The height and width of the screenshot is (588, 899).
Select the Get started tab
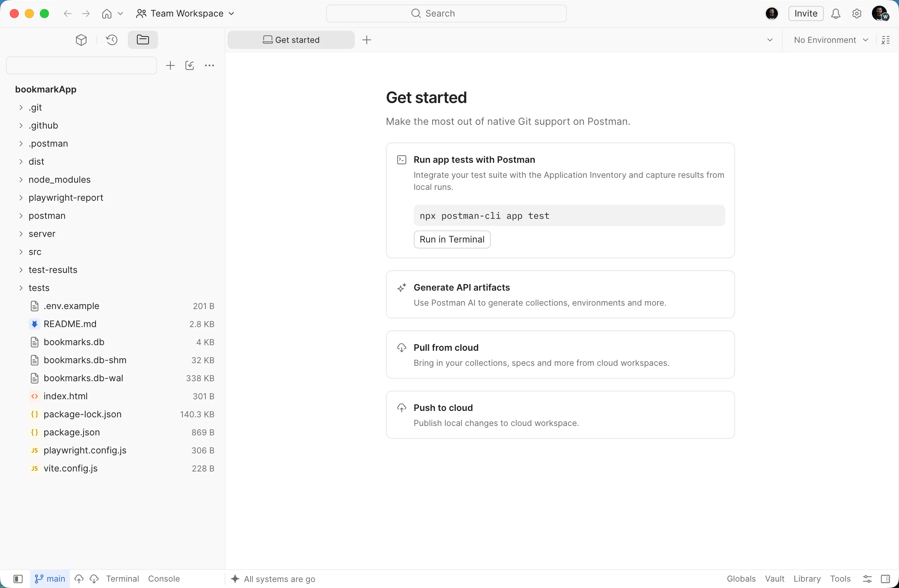(x=291, y=40)
